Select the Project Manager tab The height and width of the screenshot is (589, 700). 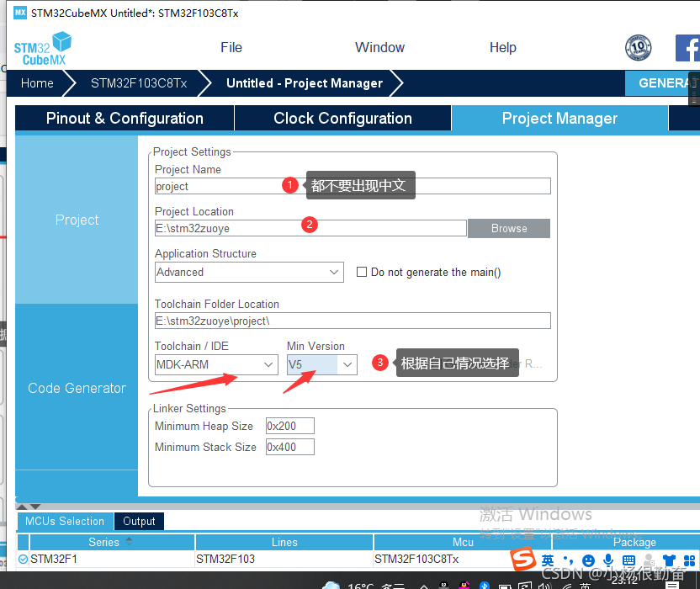559,119
